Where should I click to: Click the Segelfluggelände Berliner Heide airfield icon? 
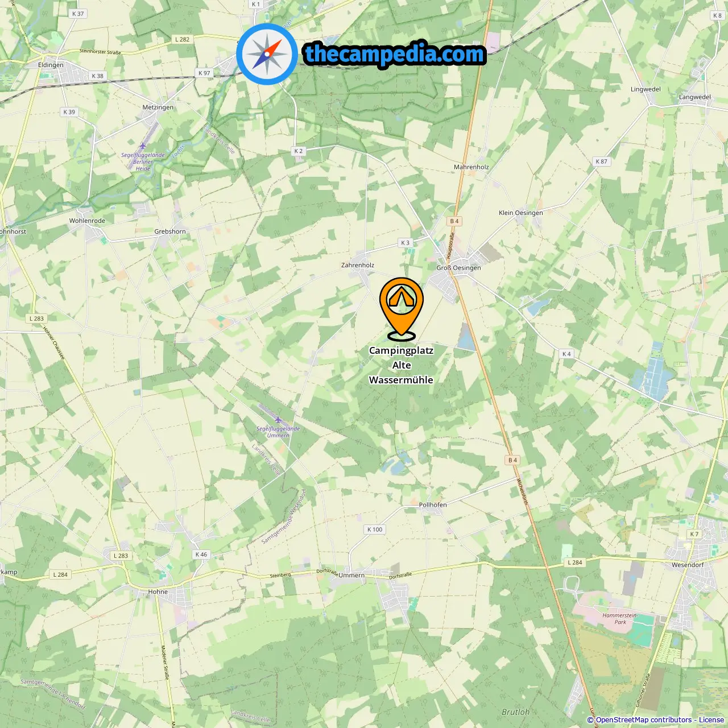coord(143,146)
